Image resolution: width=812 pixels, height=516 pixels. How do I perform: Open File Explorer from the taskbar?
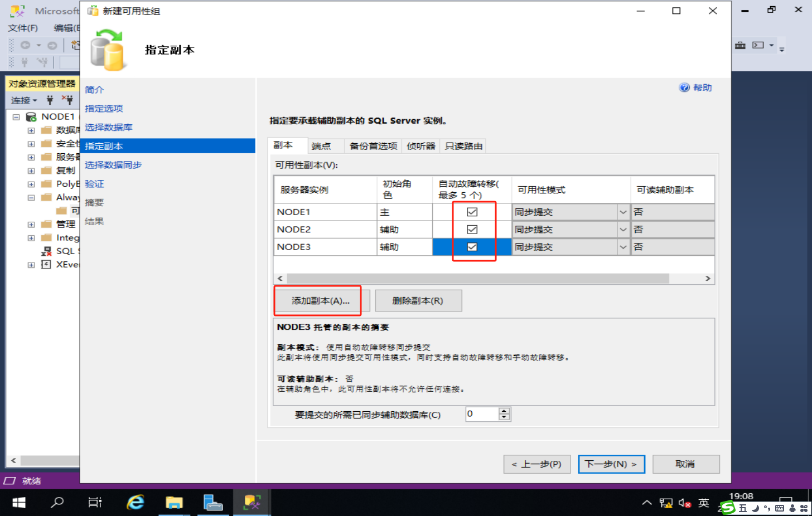click(x=174, y=503)
